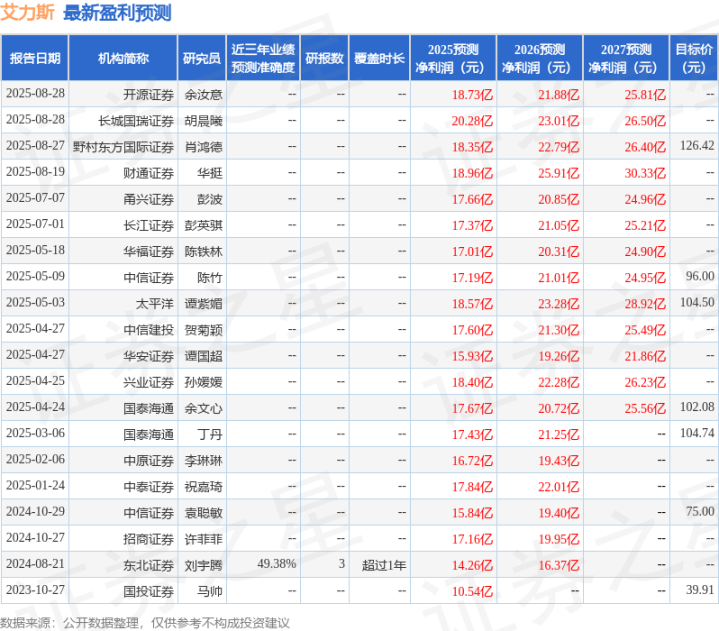
Task: Click the 艾力斯 title text
Action: point(28,12)
